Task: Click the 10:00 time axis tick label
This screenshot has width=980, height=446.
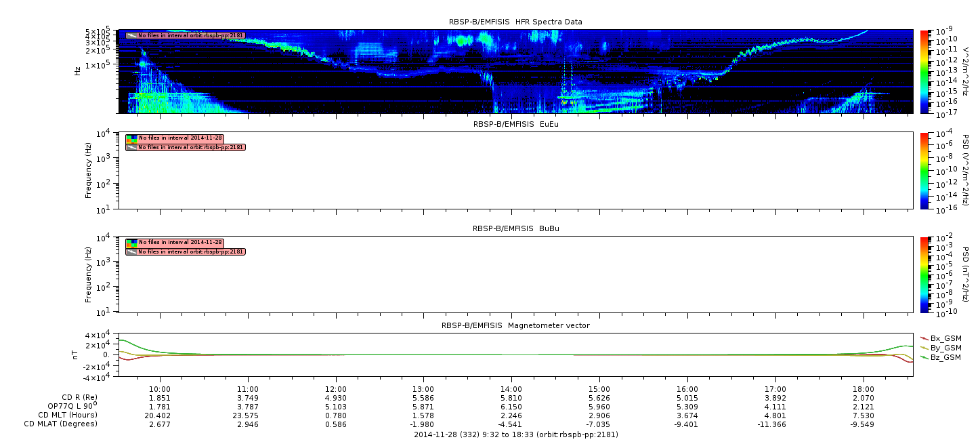Action: 159,388
